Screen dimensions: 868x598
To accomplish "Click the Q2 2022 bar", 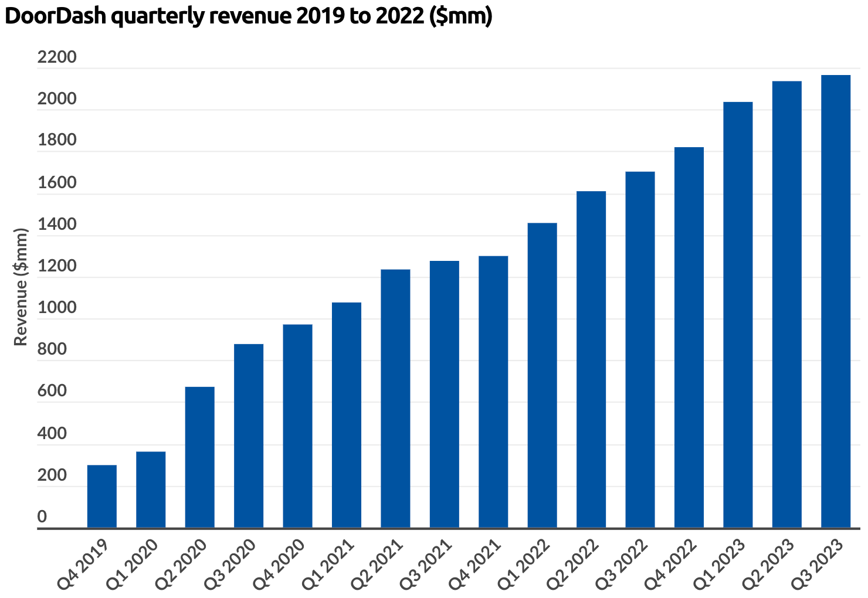I will 591,359.
